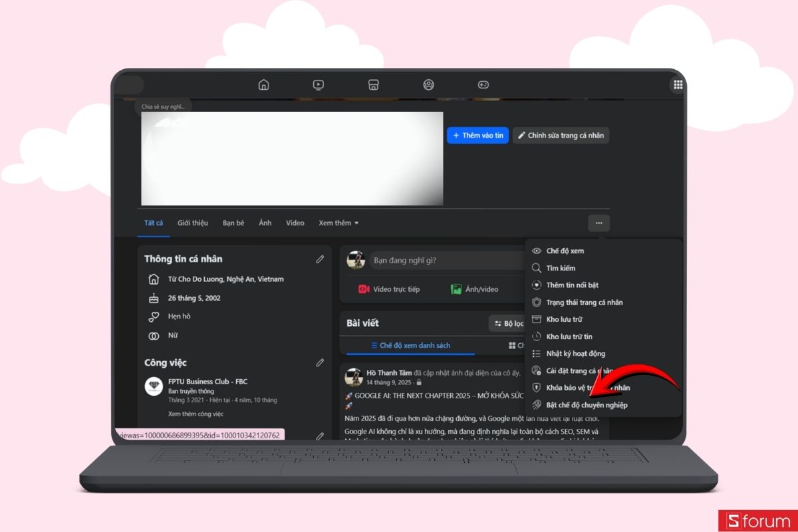Screen dimensions: 798x532
Task: Start a Video trực tiếp live video
Action: tap(389, 289)
